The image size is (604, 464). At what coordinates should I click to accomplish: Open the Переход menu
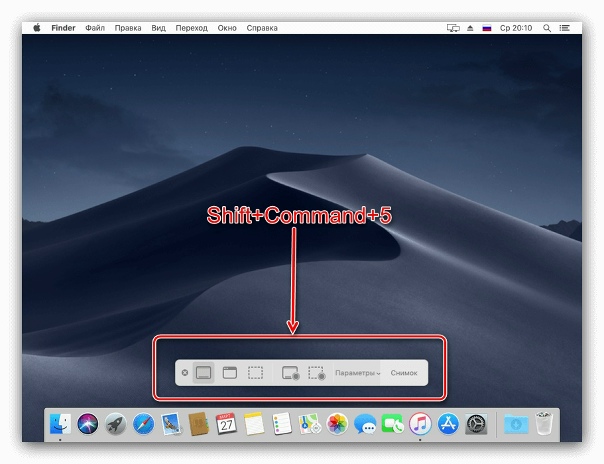coord(191,28)
